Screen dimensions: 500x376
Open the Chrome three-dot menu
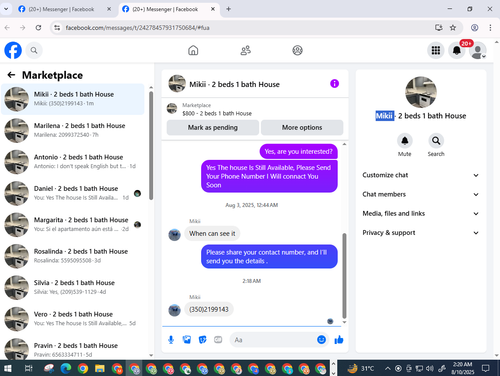click(x=490, y=28)
